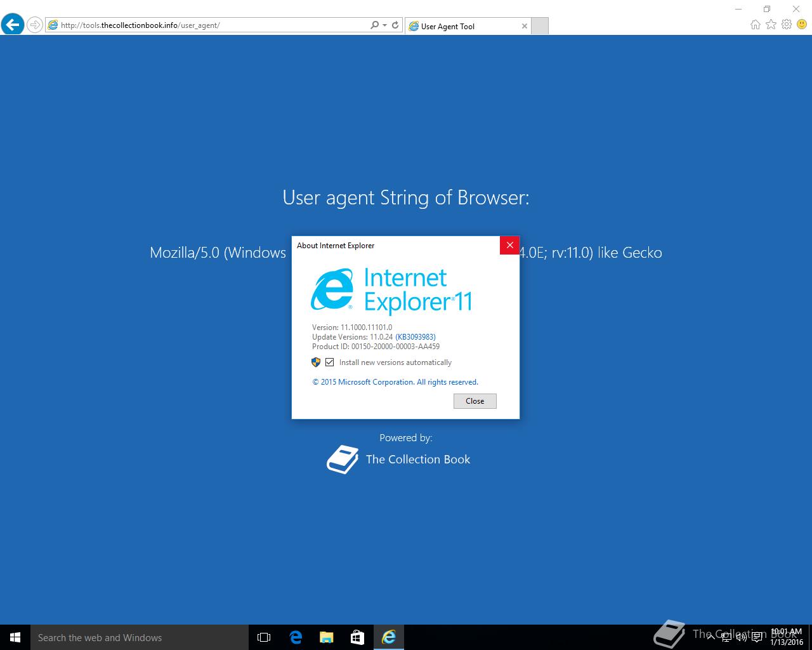
Task: Open the Tools gear menu
Action: [x=787, y=24]
